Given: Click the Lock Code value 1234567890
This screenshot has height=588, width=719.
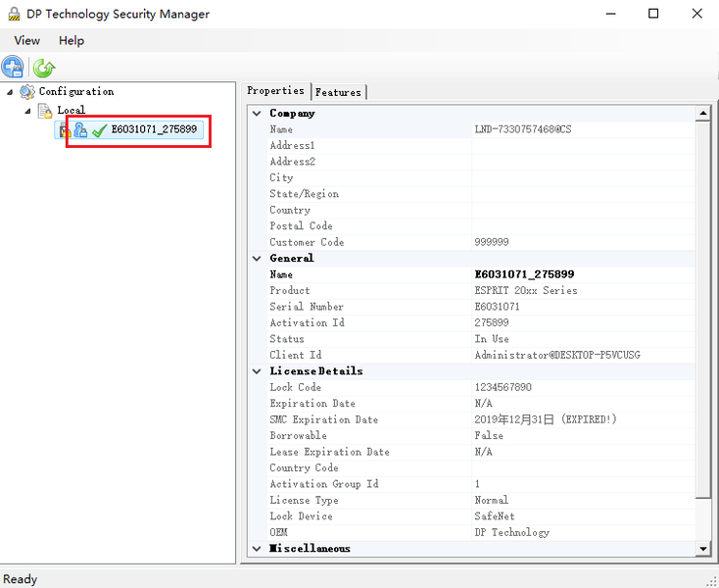Looking at the screenshot, I should click(x=503, y=387).
